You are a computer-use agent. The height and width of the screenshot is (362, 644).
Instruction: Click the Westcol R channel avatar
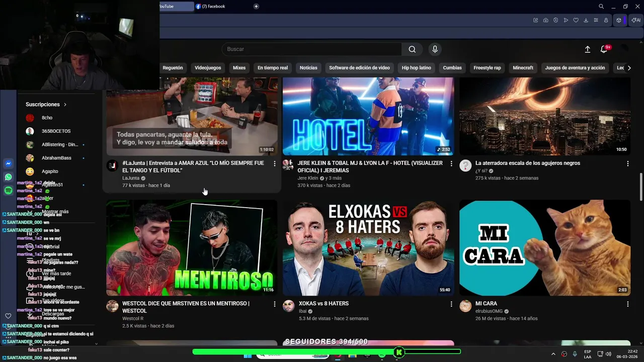click(x=112, y=306)
